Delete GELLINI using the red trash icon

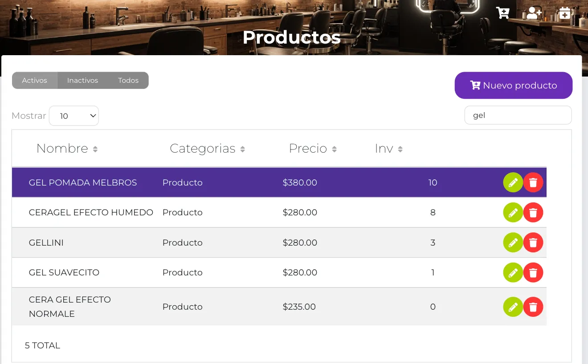533,243
